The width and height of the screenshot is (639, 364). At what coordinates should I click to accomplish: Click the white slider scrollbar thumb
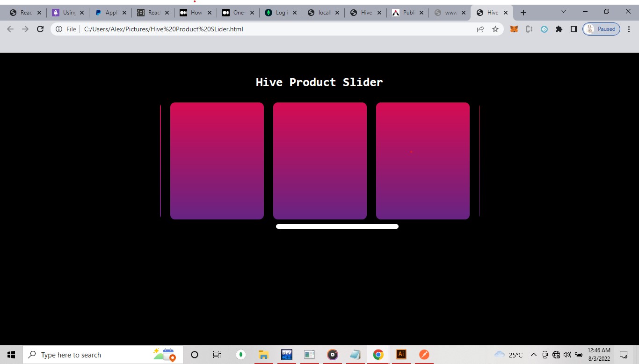click(x=337, y=226)
